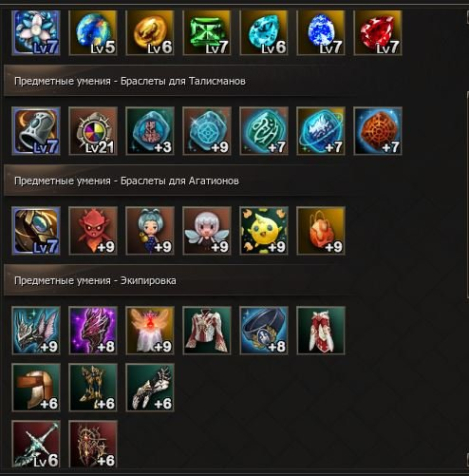This screenshot has width=469, height=476.
Task: Select the red ruby jewel Lv7
Action: click(x=378, y=32)
